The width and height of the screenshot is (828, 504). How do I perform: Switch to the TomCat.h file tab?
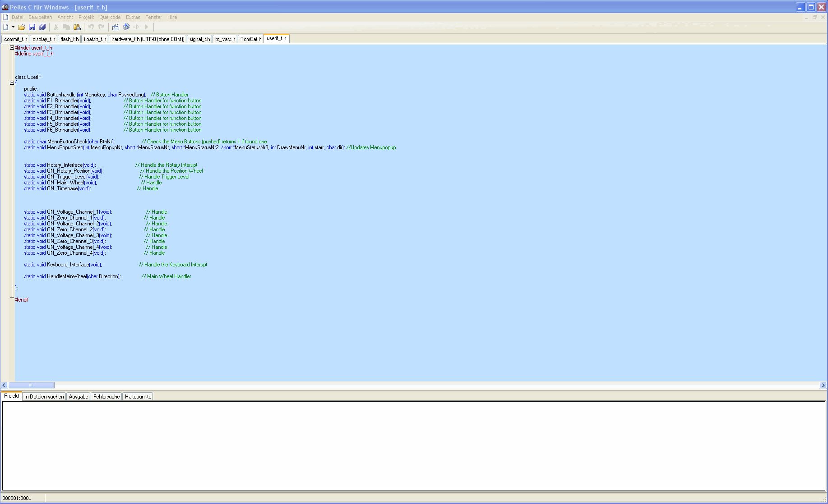tap(251, 39)
